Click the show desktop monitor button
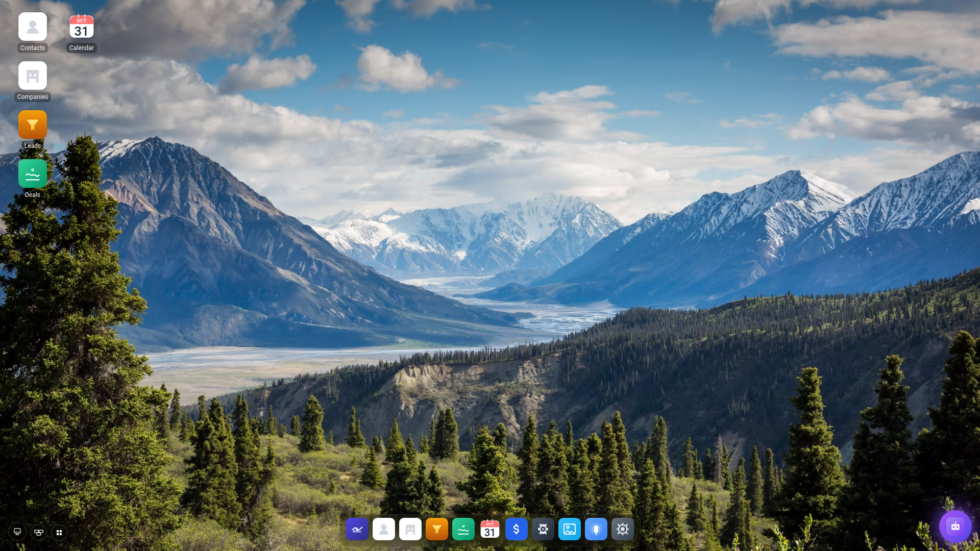This screenshot has width=980, height=551. [17, 532]
